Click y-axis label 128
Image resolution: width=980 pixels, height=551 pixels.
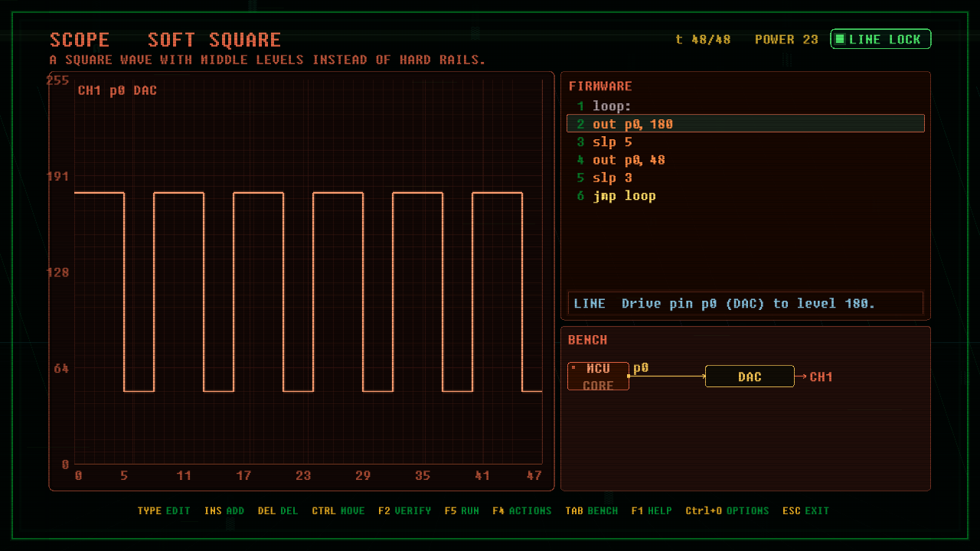(x=58, y=272)
